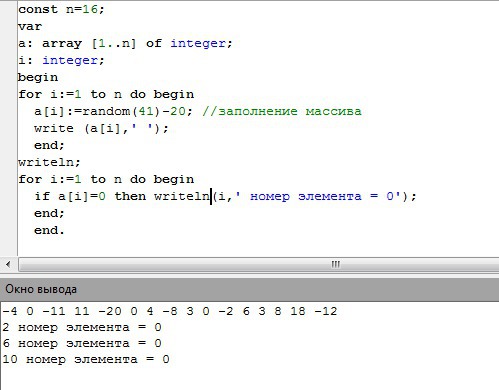Viewport: 499px width, 390px height.
Task: Click "integer" in the array declaration line
Action: [198, 43]
